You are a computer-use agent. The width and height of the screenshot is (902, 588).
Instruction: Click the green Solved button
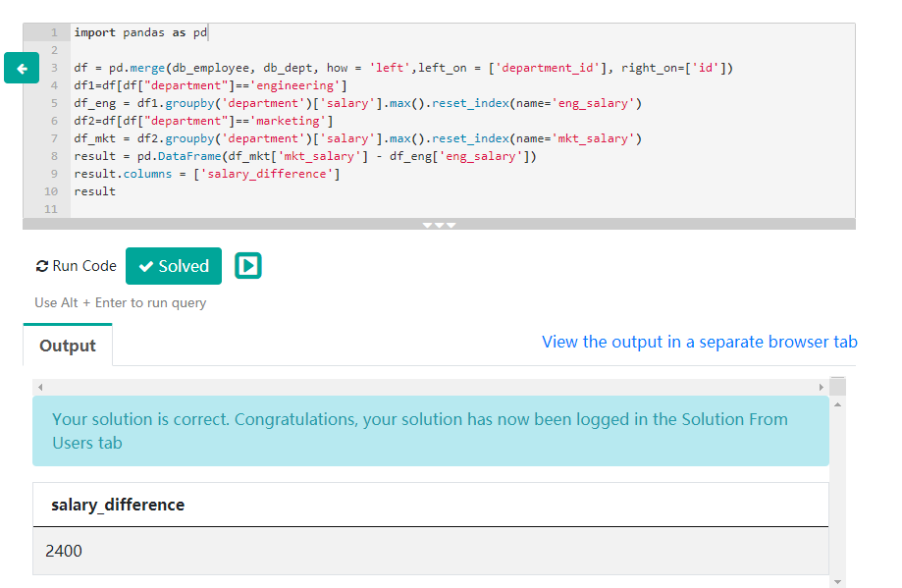[x=174, y=266]
